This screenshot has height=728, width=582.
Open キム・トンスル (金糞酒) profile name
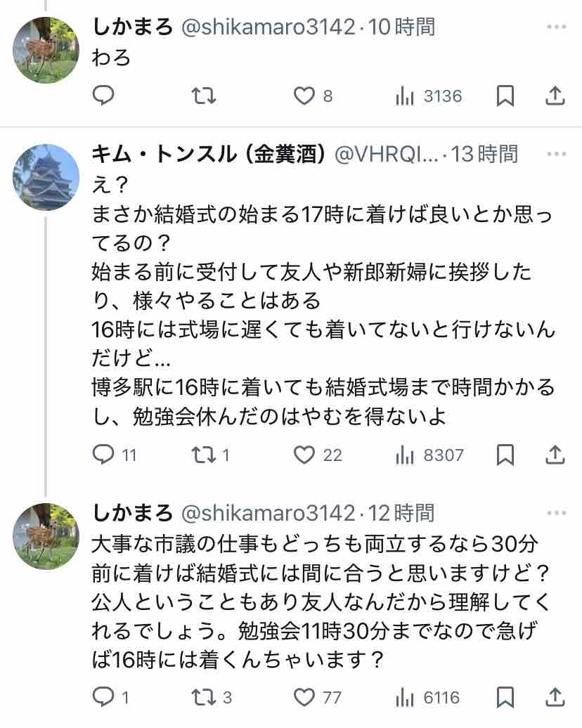pos(208,153)
